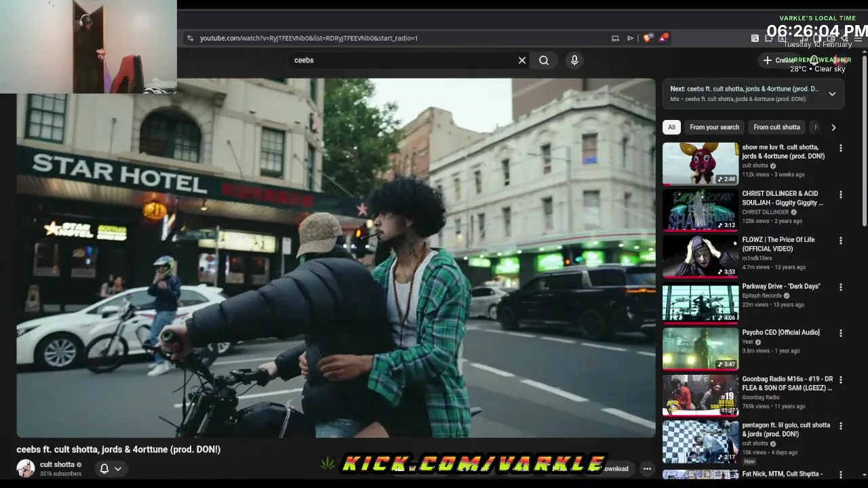The width and height of the screenshot is (868, 488).
Task: Click the media play icon in address bar
Action: [x=631, y=38]
